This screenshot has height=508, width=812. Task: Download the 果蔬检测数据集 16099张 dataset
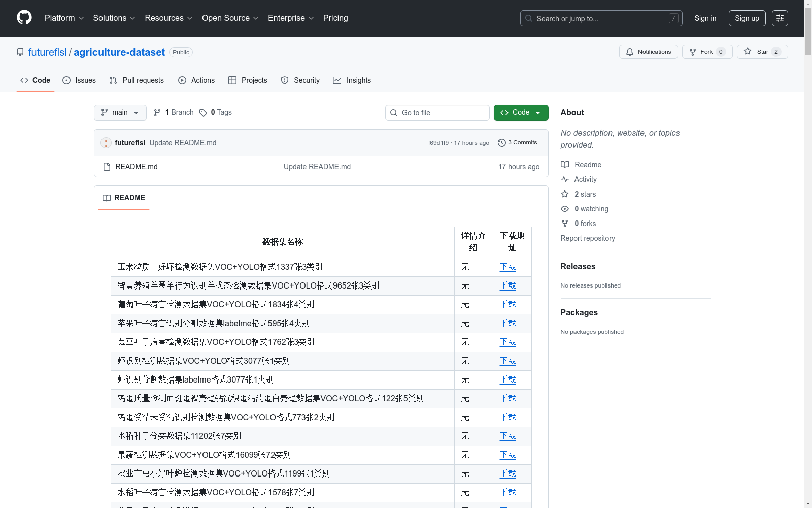(x=508, y=455)
